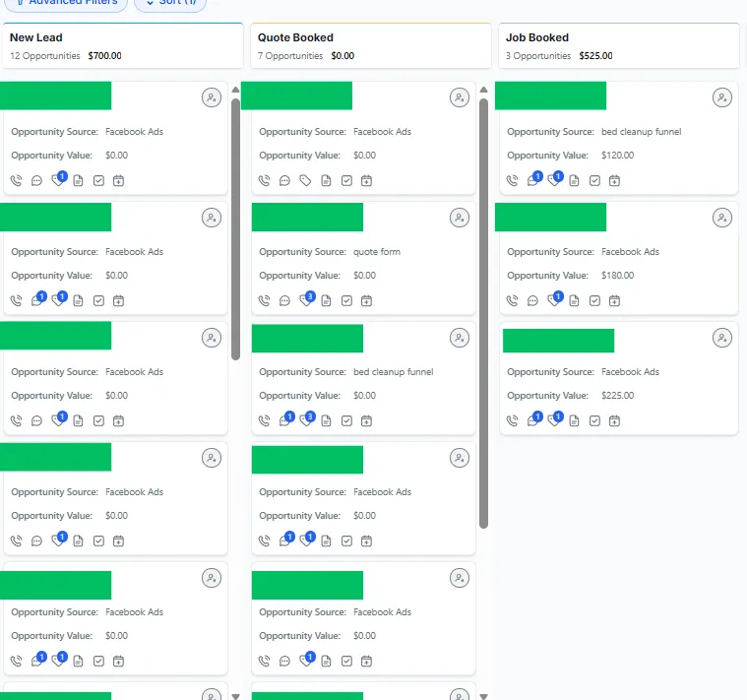Add appointment on the $120.00 opportunity card
The image size is (747, 700).
click(614, 180)
